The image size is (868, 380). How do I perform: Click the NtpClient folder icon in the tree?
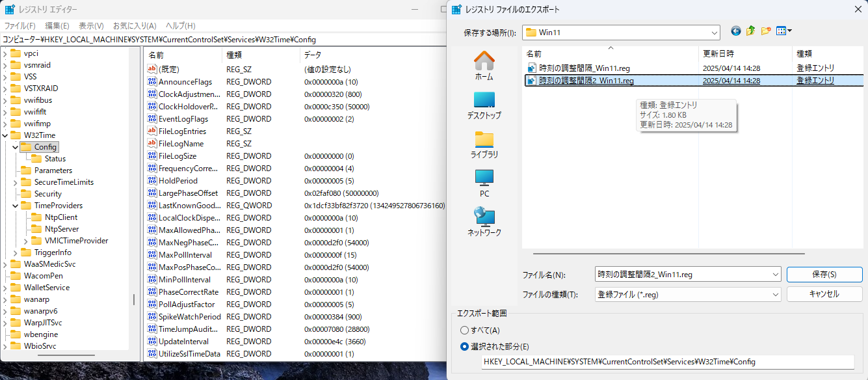[x=36, y=217]
